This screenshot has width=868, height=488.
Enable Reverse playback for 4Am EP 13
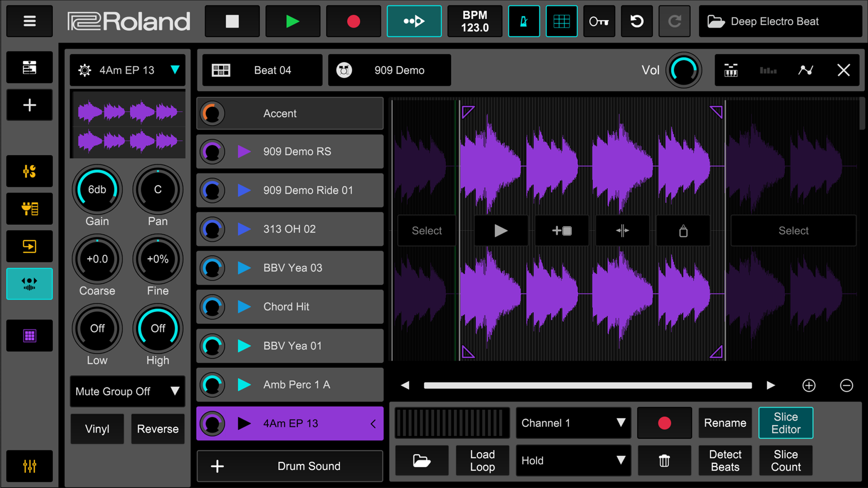(157, 428)
